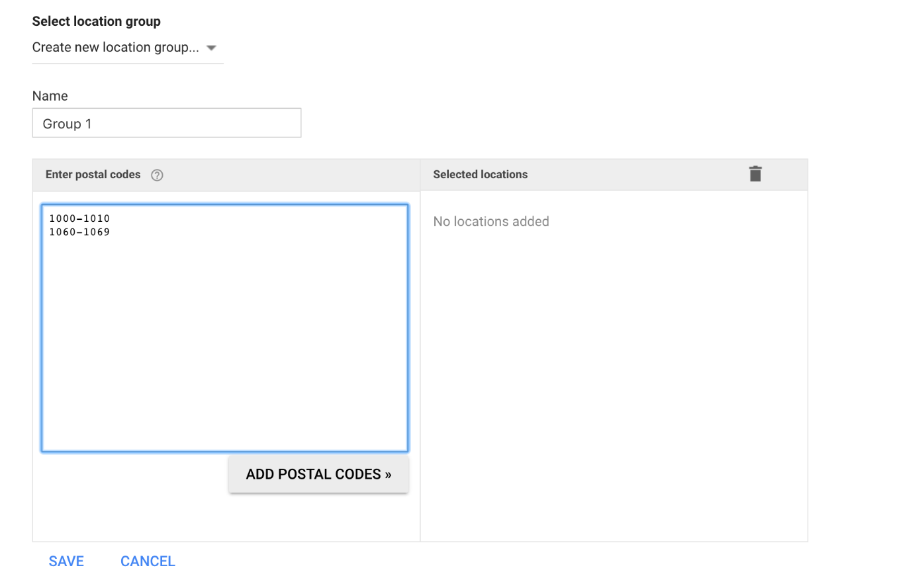Cancel creating the location group
This screenshot has height=588, width=924.
[x=148, y=561]
